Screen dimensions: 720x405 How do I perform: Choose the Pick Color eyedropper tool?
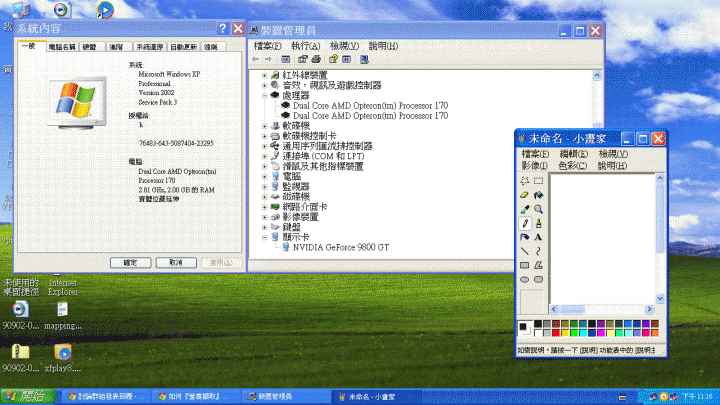525,209
